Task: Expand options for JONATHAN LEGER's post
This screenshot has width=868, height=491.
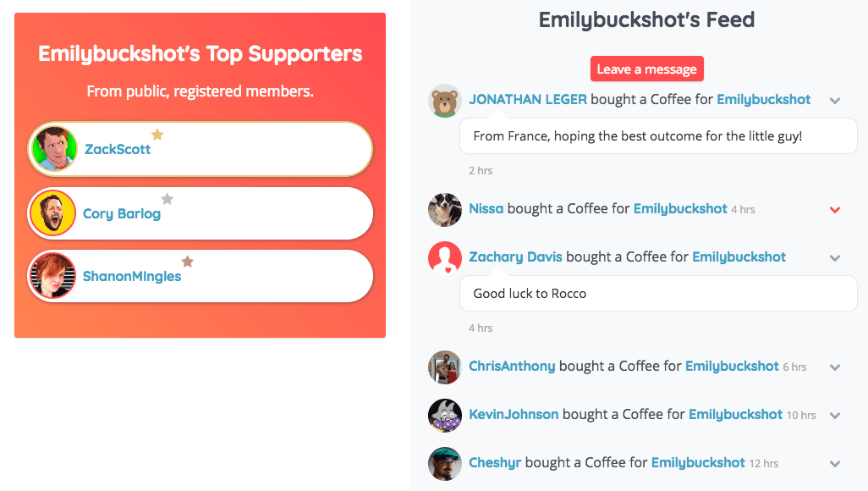Action: 835,101
